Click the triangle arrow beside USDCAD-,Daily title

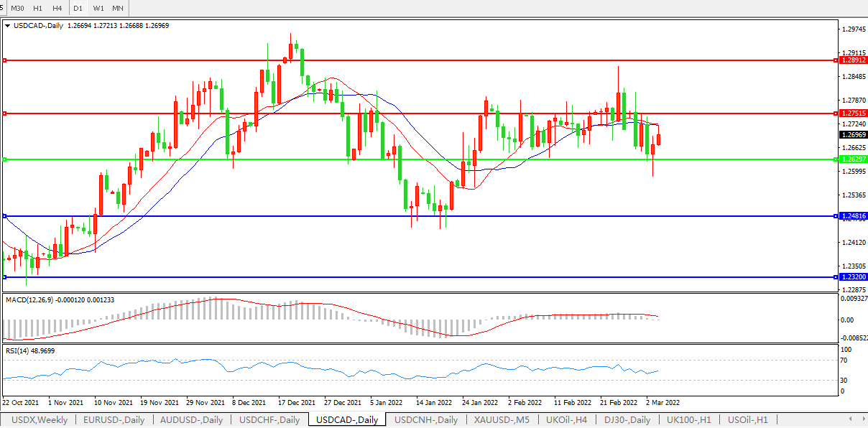tap(7, 25)
